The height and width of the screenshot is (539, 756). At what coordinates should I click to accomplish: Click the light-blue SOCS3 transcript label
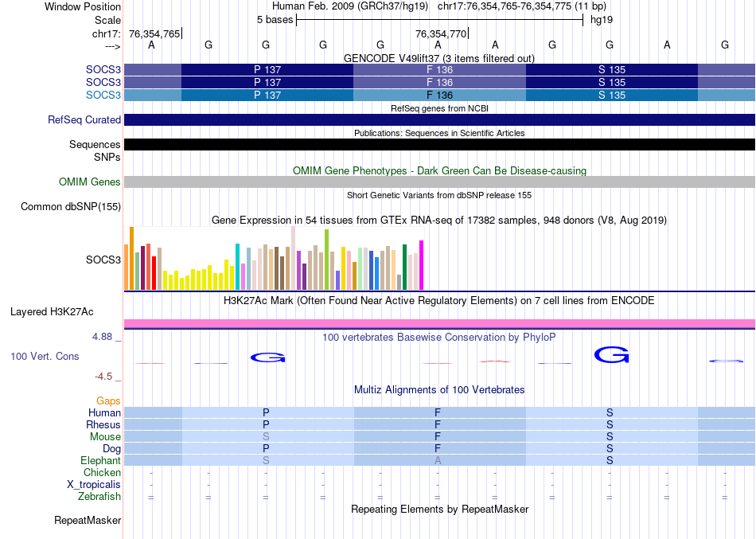[x=103, y=95]
